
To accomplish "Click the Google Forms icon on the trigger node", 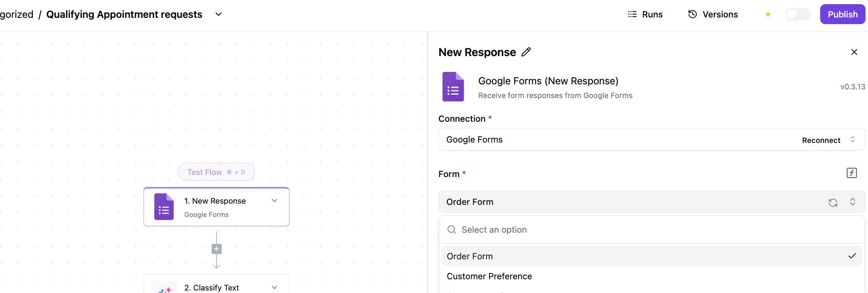I will click(164, 207).
